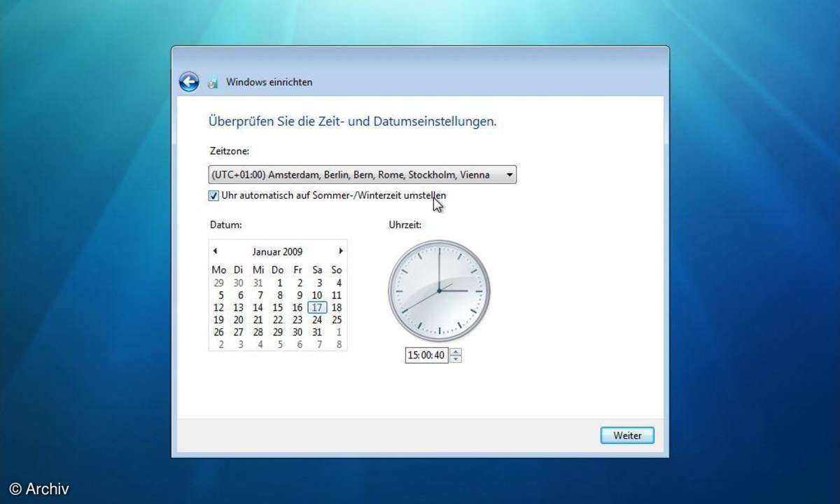Increase time with the up spinner arrow

456,352
